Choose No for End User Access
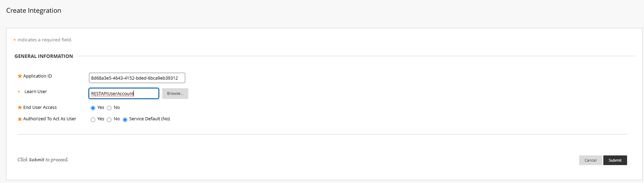644x183 pixels. (109, 108)
